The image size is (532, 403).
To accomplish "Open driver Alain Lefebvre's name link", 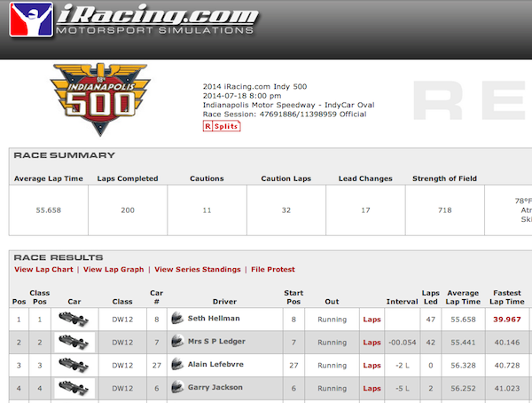I will coord(215,364).
